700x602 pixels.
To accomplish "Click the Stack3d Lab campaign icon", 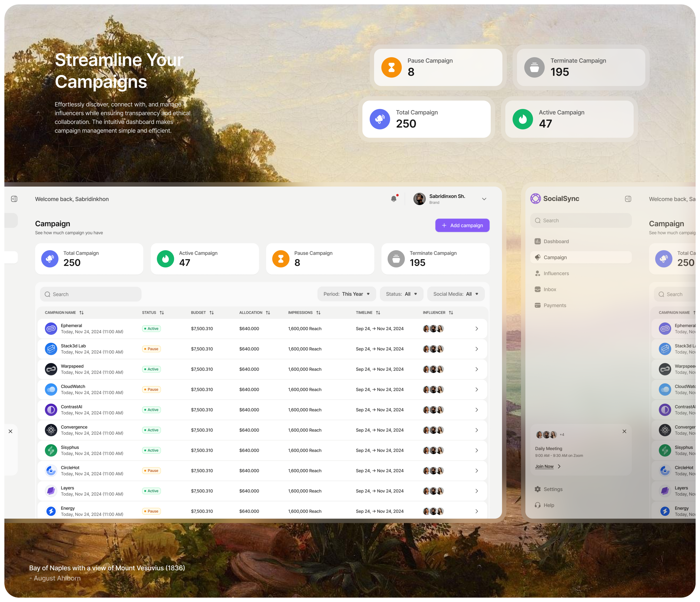I will click(51, 349).
